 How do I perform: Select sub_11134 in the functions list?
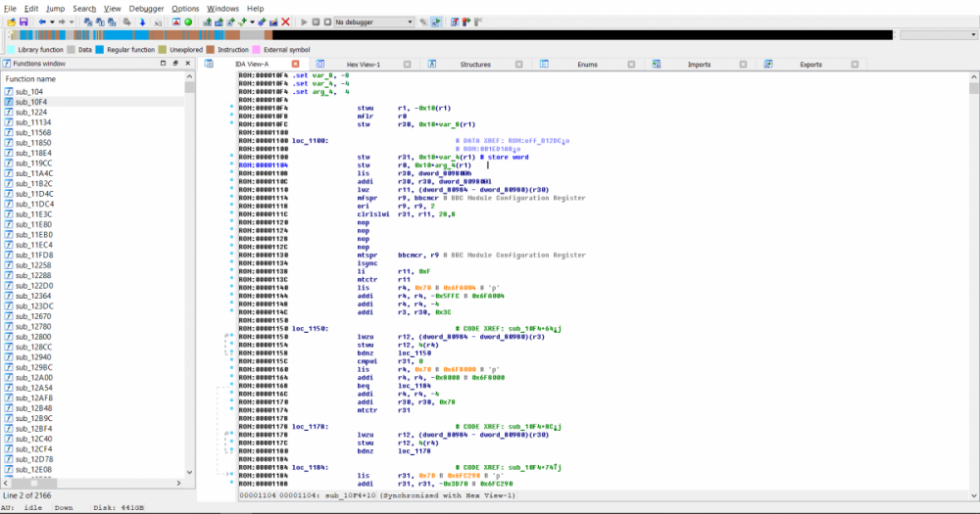[x=33, y=122]
